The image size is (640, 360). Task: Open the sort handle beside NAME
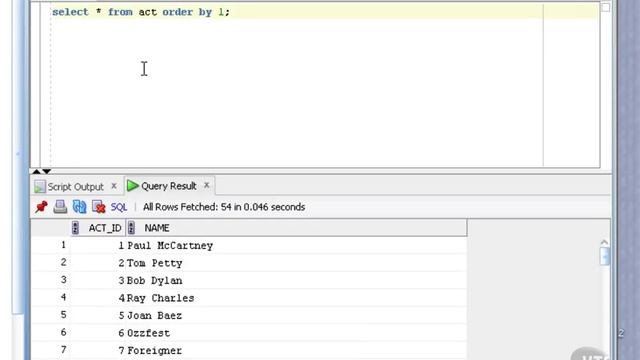pos(131,228)
